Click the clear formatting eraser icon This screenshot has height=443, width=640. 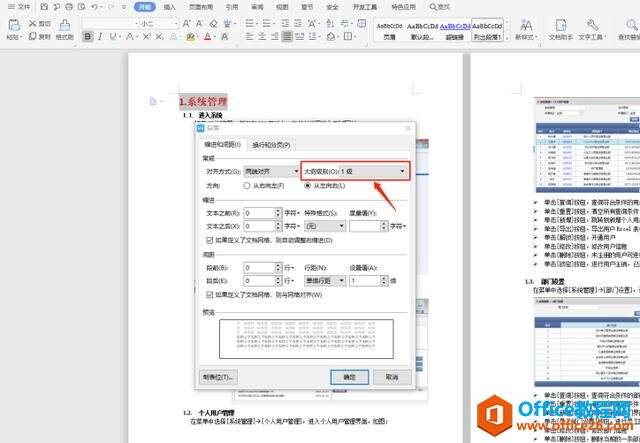[213, 23]
